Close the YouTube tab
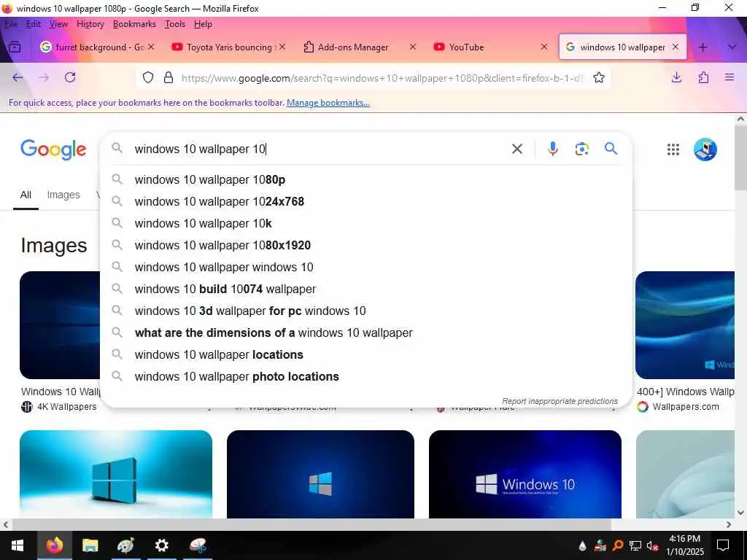747x560 pixels. click(544, 47)
